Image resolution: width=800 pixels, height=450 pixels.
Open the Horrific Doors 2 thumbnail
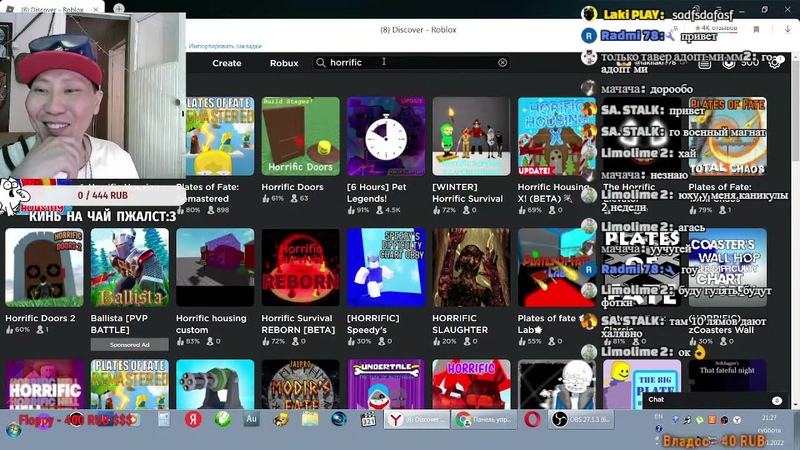[x=44, y=267]
